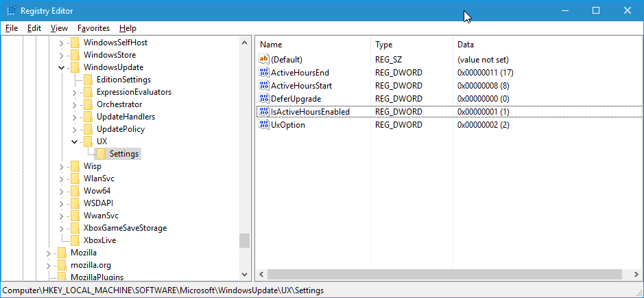Collapse the WindowsUpdate key

62,67
